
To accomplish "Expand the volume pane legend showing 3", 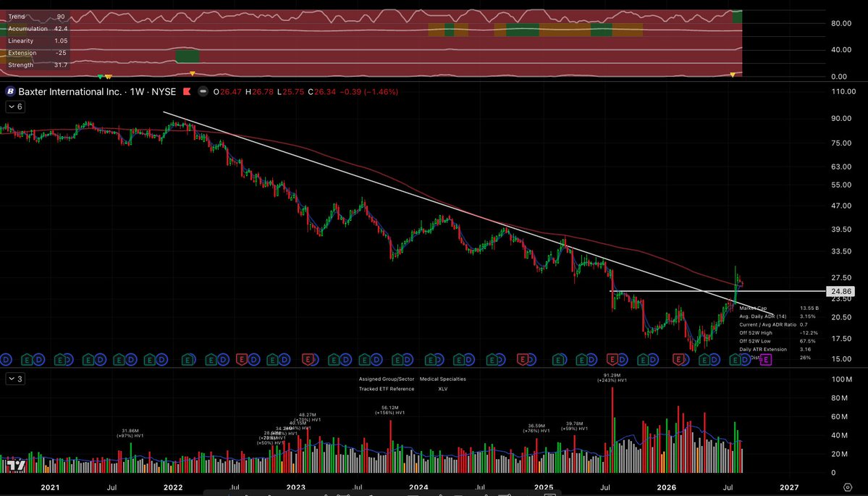I will tap(15, 379).
